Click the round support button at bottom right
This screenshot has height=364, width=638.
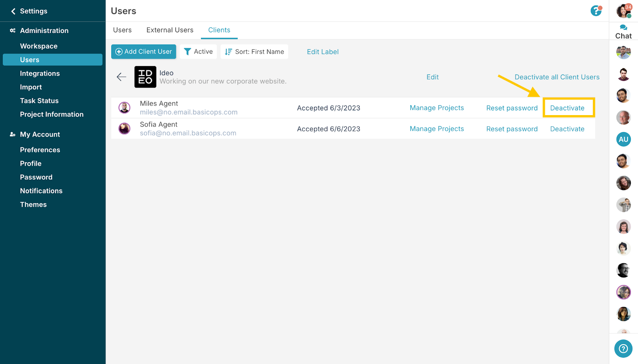(x=623, y=349)
